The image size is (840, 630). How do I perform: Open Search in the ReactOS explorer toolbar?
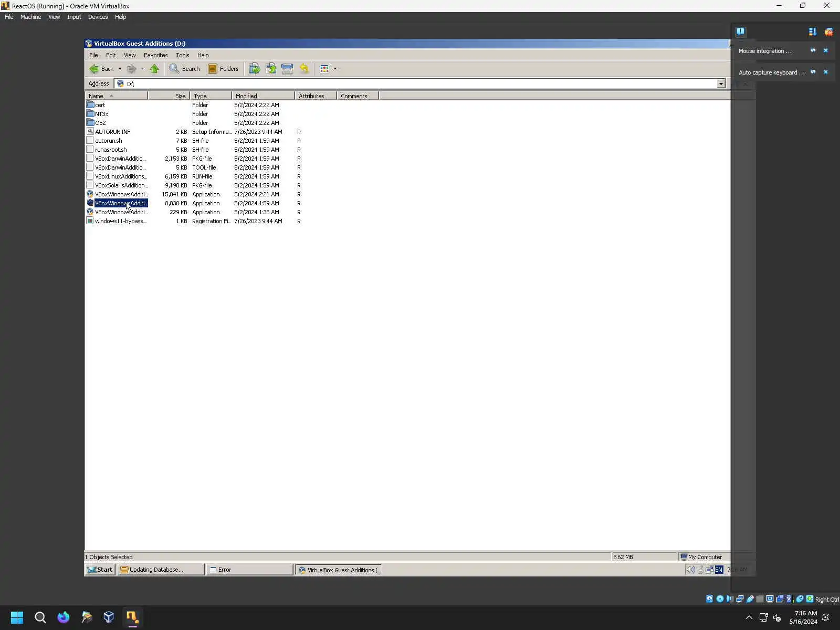185,69
